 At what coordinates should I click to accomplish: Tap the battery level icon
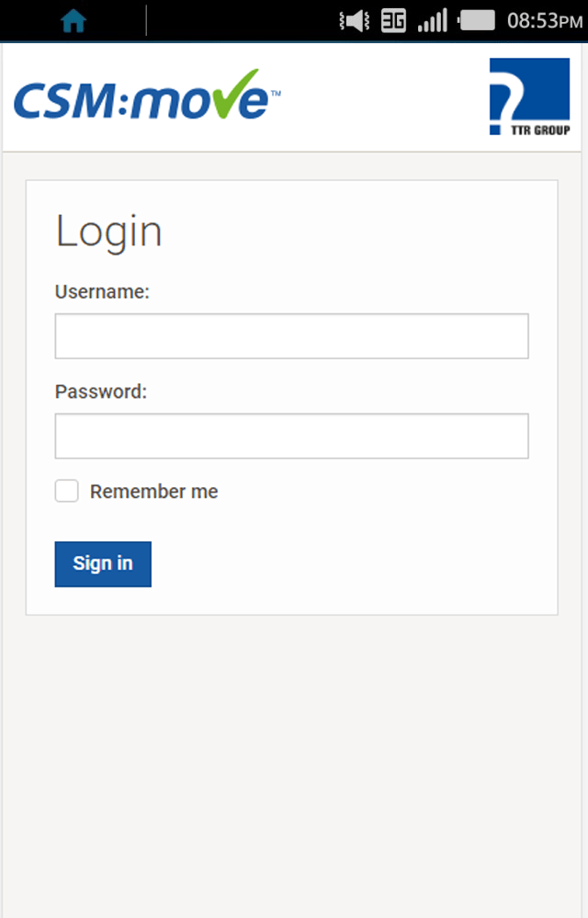[476, 21]
